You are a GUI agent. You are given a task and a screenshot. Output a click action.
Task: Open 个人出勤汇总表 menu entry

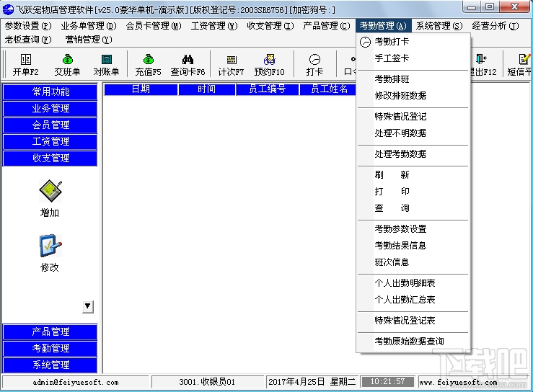tap(413, 300)
